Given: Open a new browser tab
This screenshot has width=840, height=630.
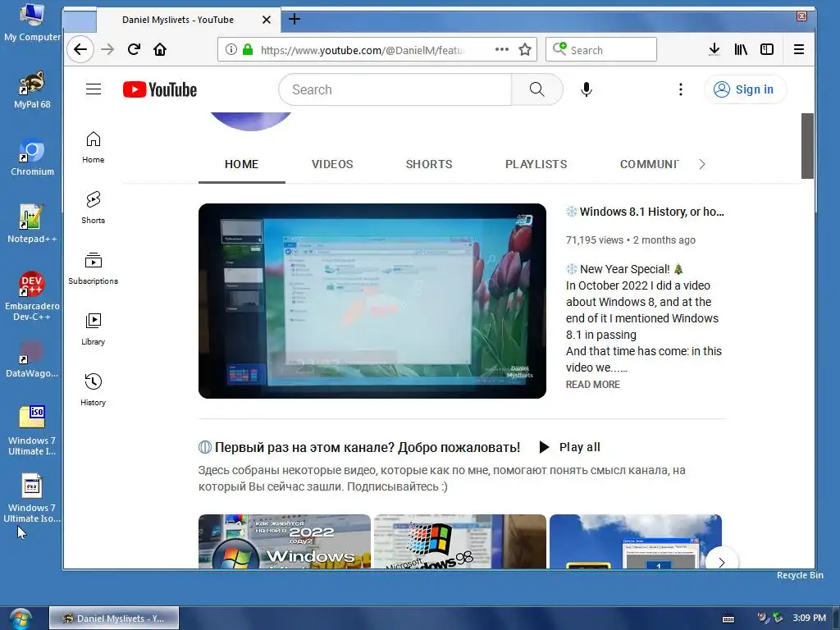Looking at the screenshot, I should pos(294,20).
